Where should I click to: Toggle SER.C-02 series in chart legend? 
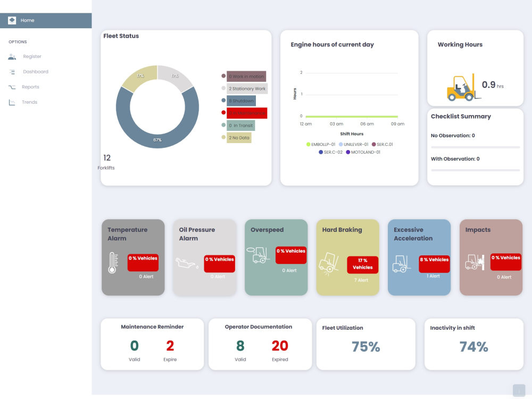coord(331,152)
